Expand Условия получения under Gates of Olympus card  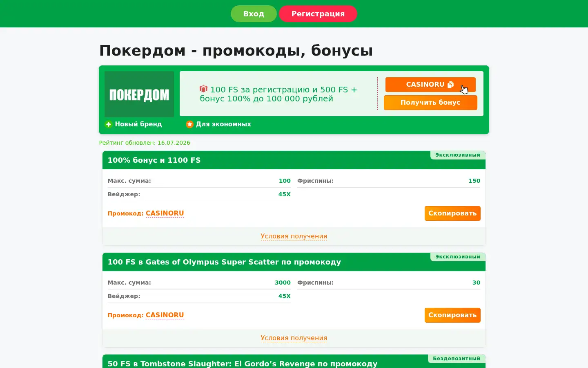click(x=294, y=338)
